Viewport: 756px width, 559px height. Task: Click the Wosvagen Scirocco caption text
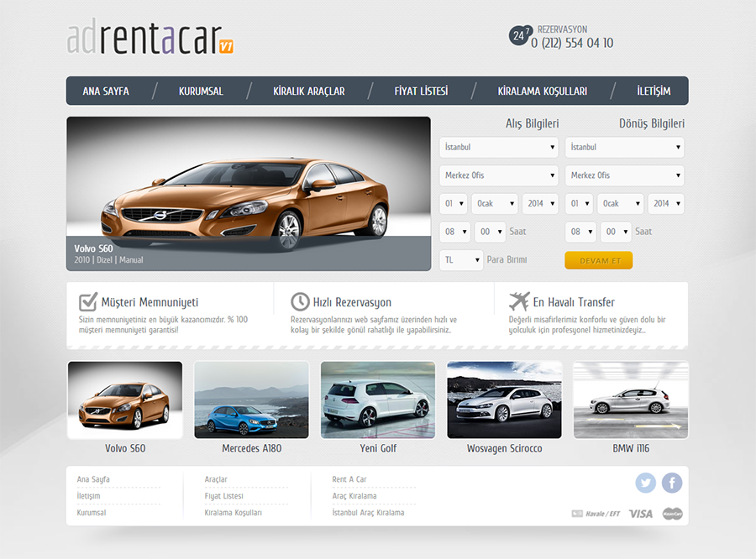coord(504,448)
